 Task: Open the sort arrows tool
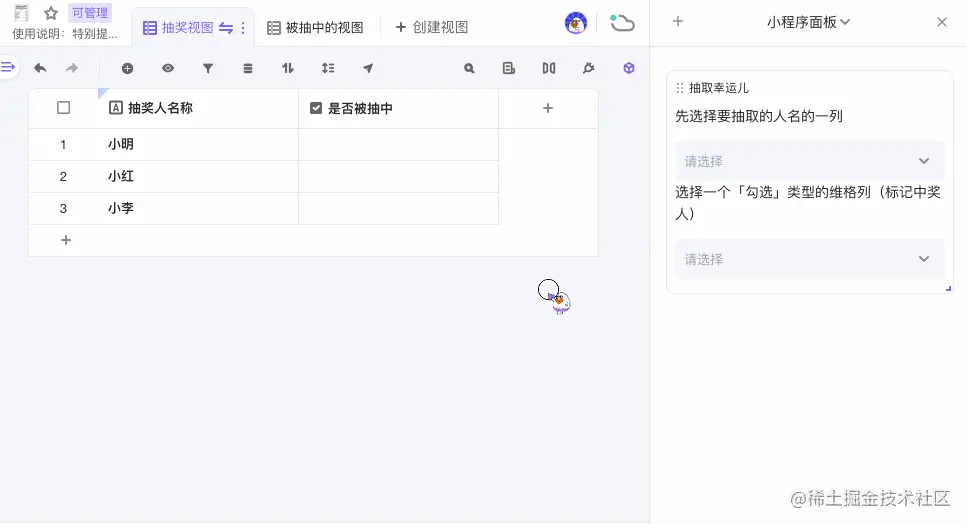coord(288,68)
